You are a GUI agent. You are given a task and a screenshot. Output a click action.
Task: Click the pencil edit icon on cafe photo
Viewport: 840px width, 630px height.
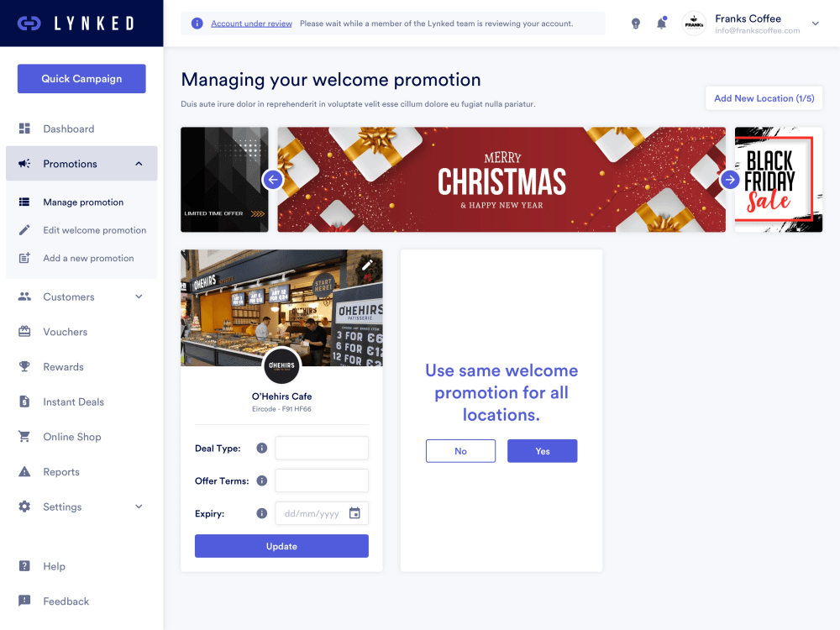tap(367, 265)
